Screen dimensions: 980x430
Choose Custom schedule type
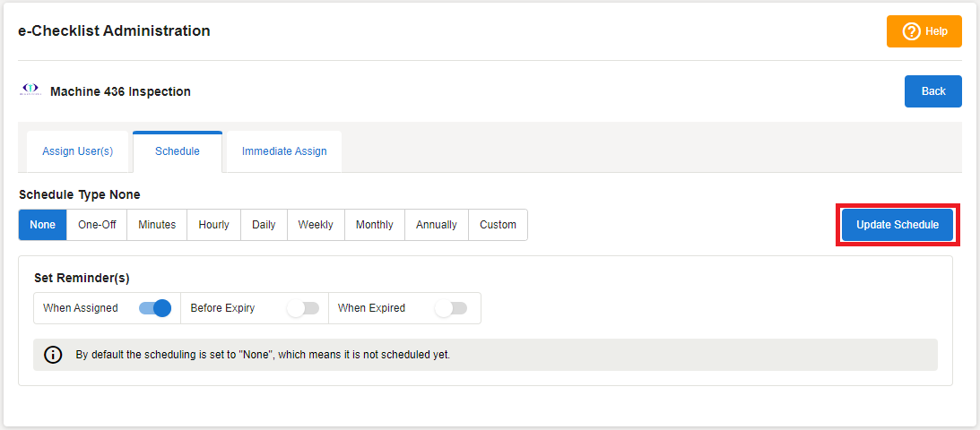[498, 225]
